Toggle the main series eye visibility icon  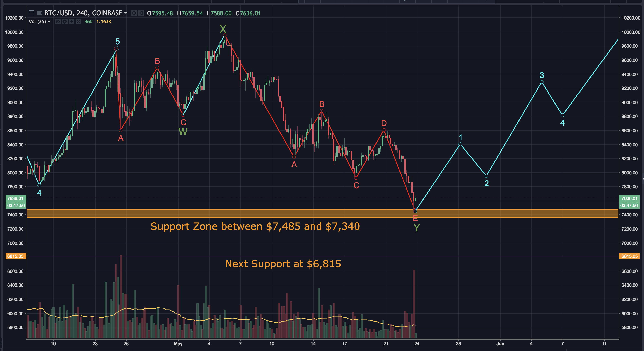pos(134,13)
